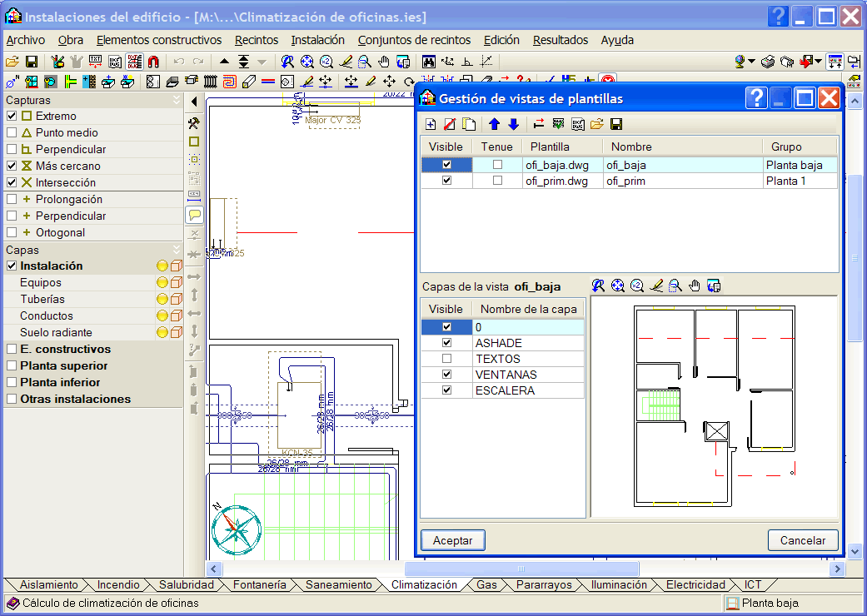Enable the Punto medio snap checkbox
The height and width of the screenshot is (616, 867).
click(12, 132)
